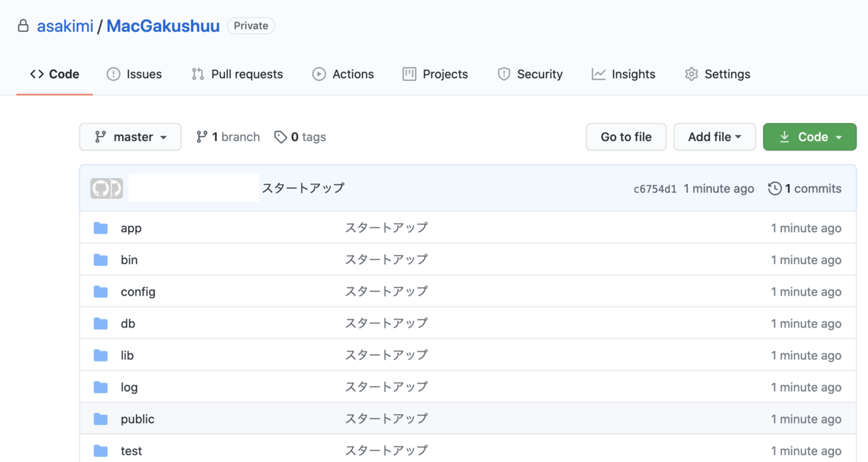Open the lib folder name
The width and height of the screenshot is (868, 462).
coord(127,356)
